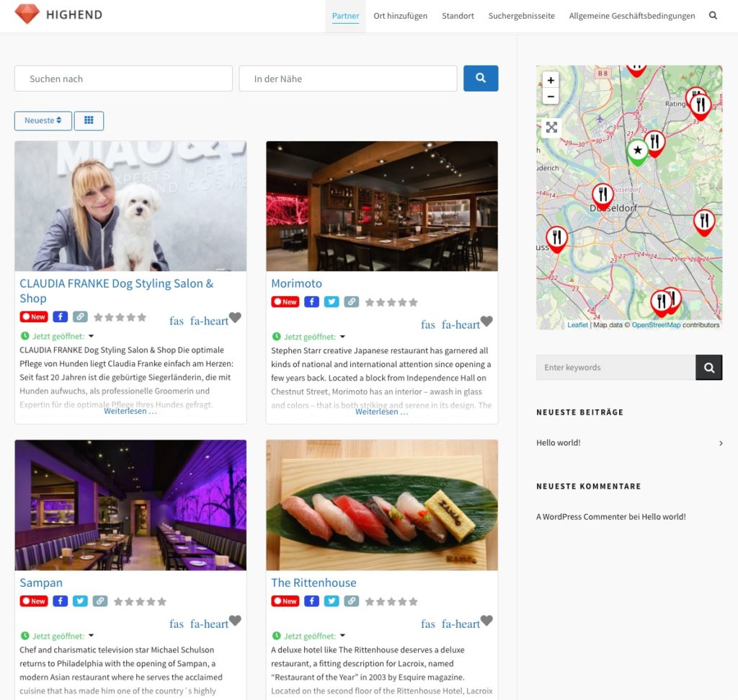Click the Highend diamond logo

[x=27, y=14]
